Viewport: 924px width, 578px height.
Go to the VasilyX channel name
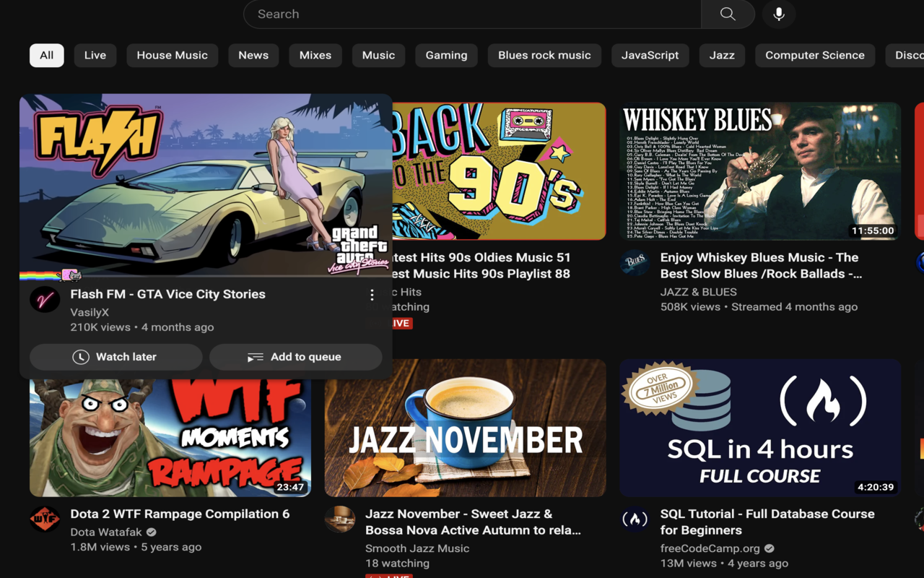tap(90, 312)
